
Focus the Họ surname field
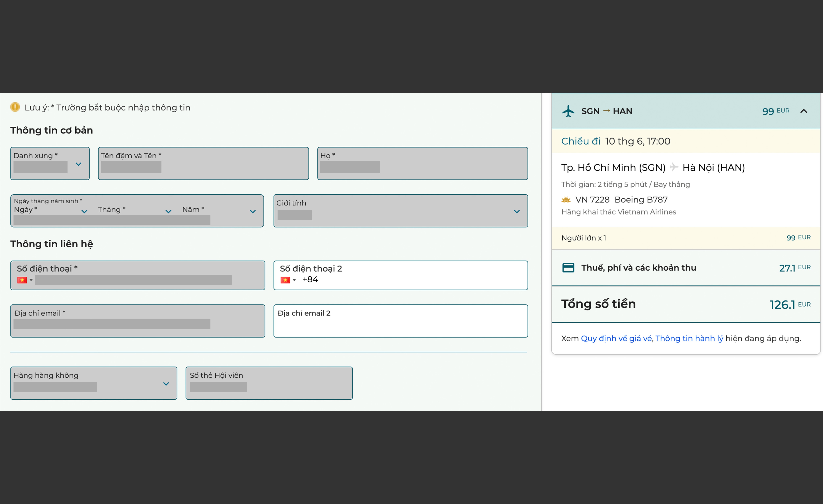[x=422, y=163]
